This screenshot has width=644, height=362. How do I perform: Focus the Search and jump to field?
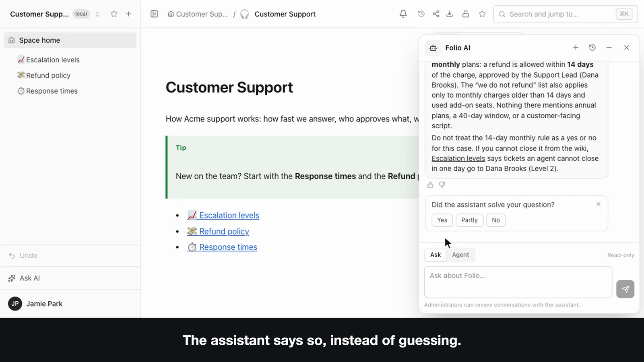pos(565,14)
